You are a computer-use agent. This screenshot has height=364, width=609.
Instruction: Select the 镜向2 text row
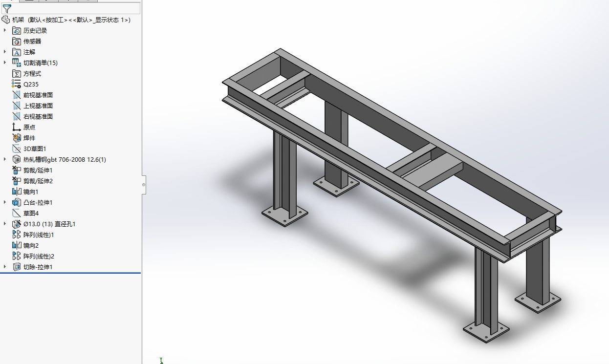31,245
